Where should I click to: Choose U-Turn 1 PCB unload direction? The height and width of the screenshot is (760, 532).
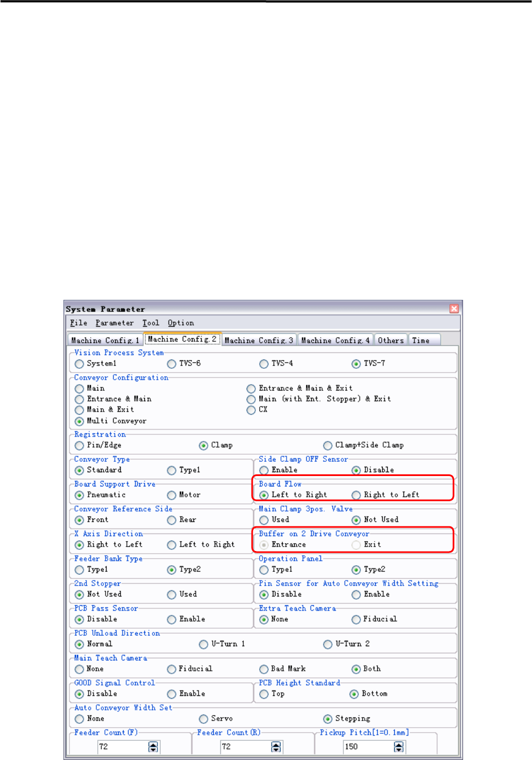point(204,644)
